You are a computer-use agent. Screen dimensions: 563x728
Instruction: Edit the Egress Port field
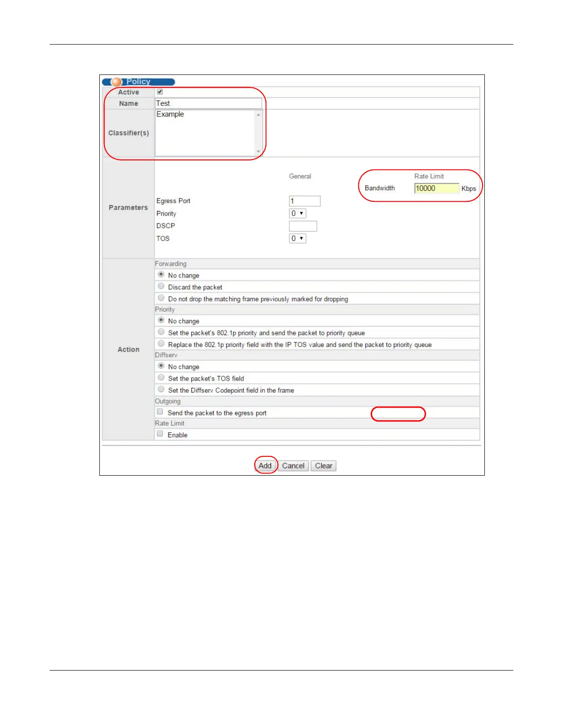[304, 201]
